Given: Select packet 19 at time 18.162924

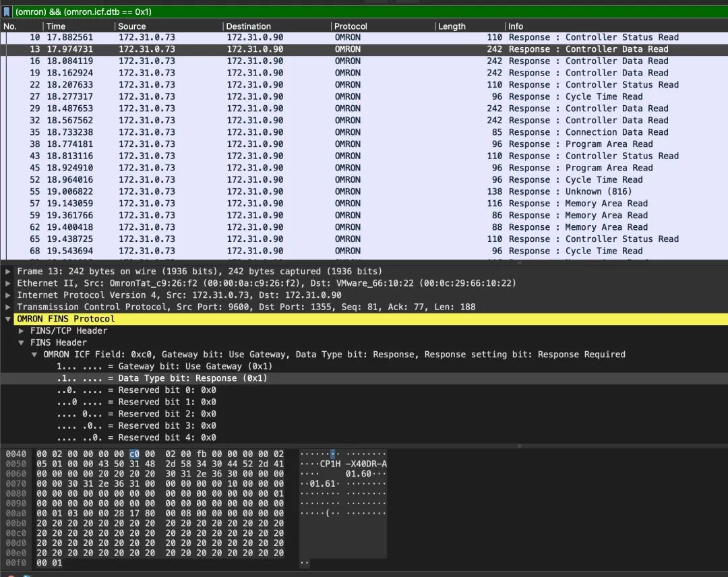Looking at the screenshot, I should pos(364,73).
